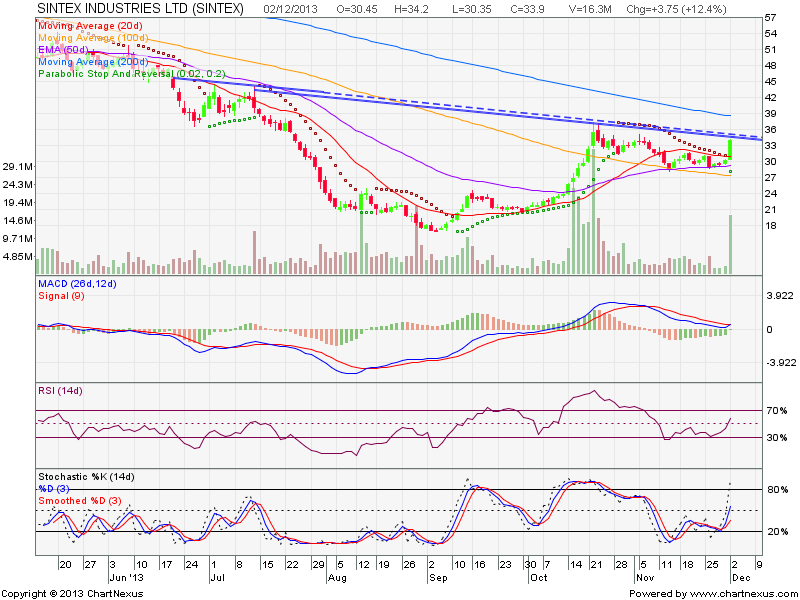This screenshot has height=600, width=800.
Task: Click the tall green volume bar for 2 Dec
Action: pos(731,244)
